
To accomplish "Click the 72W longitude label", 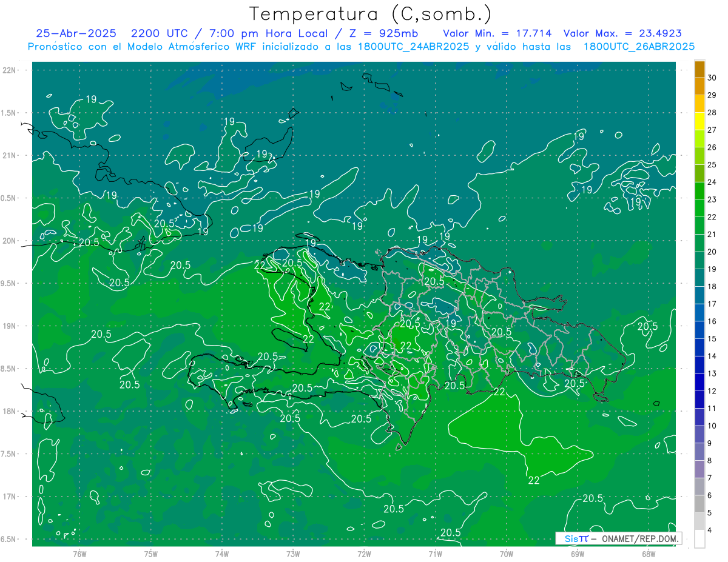I will click(x=364, y=554).
